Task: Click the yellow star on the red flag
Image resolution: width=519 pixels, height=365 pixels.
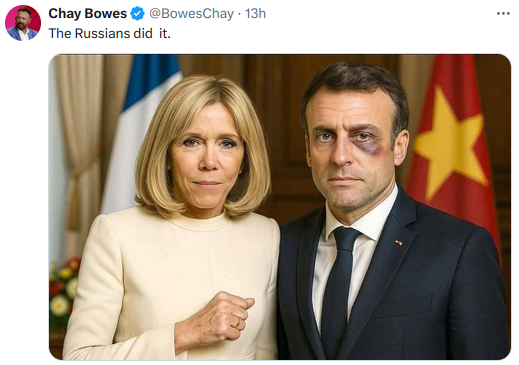Action: coord(451,142)
